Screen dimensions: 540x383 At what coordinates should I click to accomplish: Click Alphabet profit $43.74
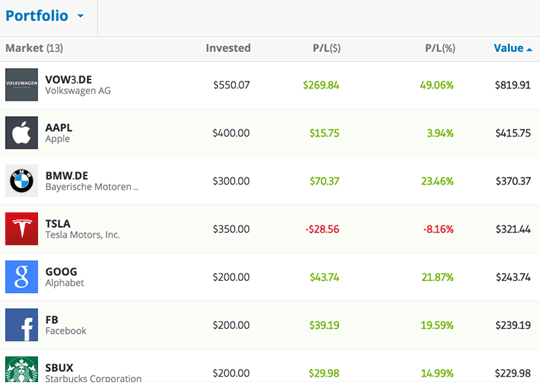pos(324,277)
